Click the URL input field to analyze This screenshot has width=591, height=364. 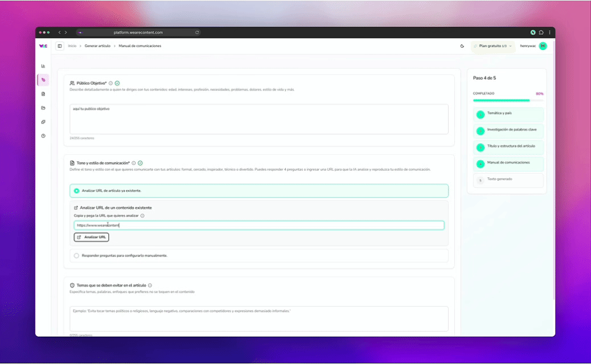coord(259,225)
